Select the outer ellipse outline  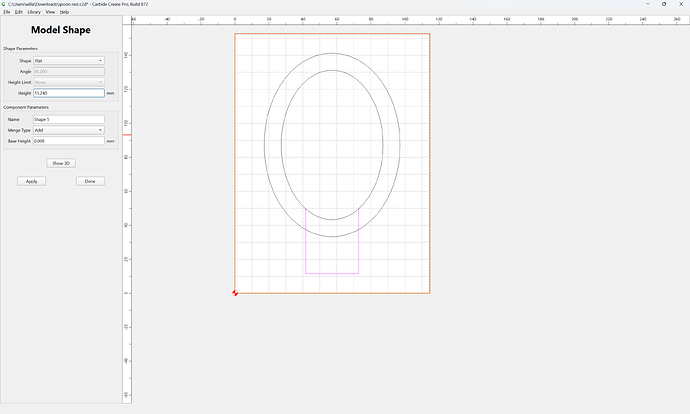(x=332, y=53)
